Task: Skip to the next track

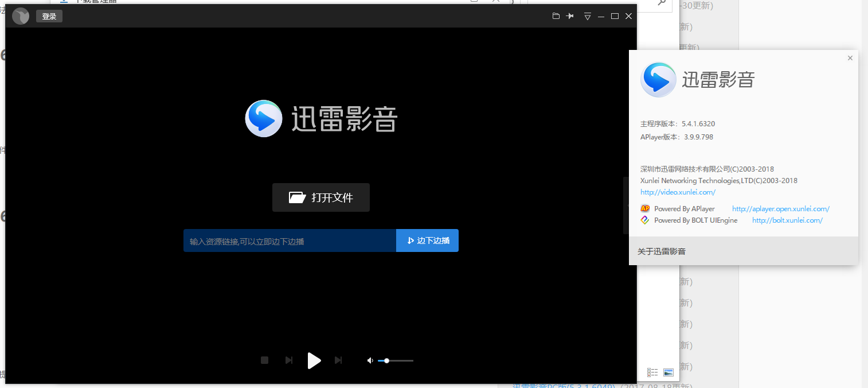Action: 338,360
